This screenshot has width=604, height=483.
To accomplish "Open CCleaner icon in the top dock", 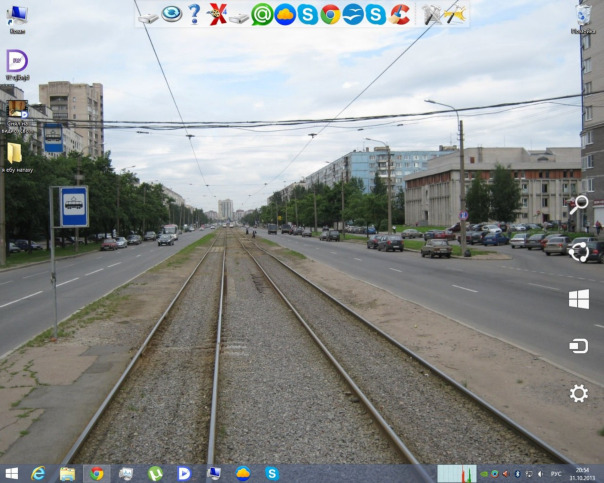I will coord(400,14).
